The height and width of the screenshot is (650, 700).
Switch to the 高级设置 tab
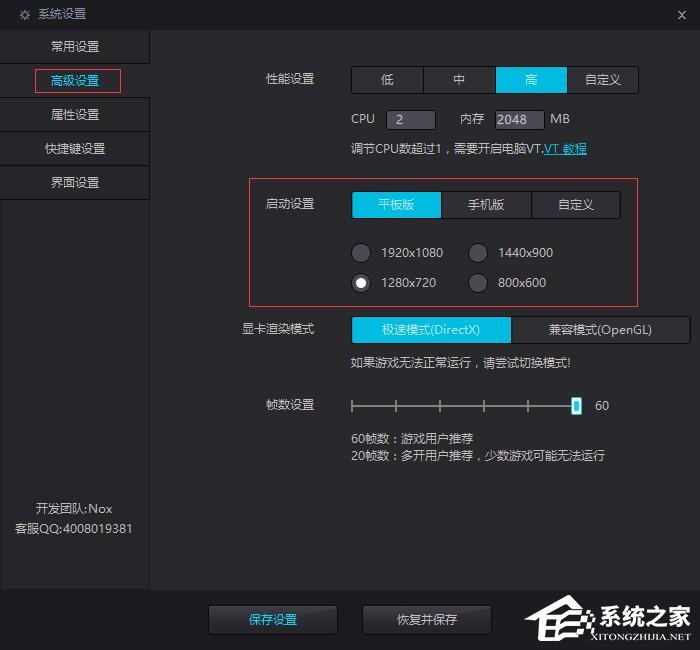(75, 81)
